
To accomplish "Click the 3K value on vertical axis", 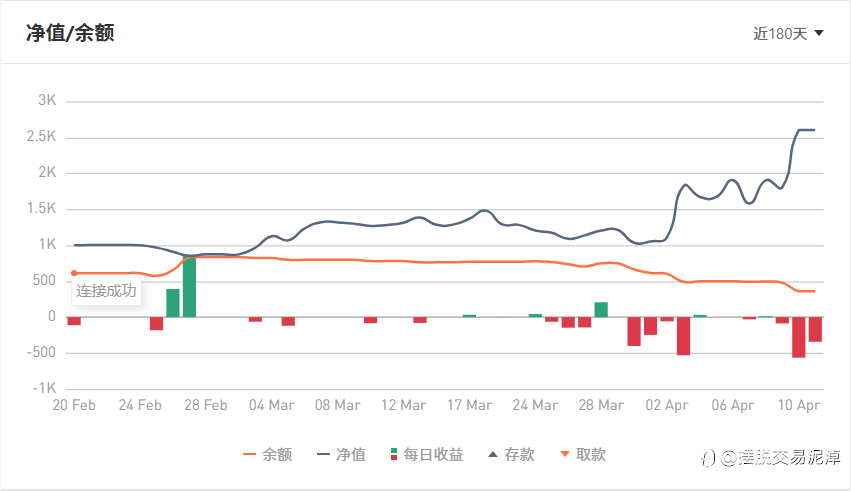I will click(47, 101).
